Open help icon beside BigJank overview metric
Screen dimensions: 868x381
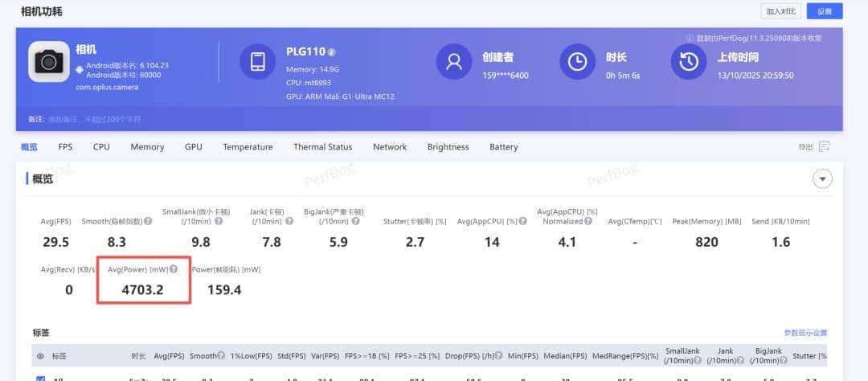pos(355,222)
